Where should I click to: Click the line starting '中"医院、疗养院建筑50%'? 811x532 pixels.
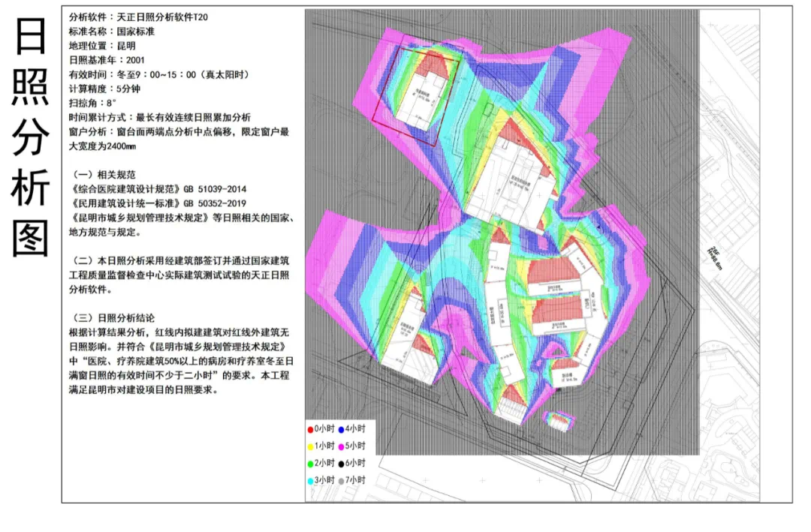point(181,361)
